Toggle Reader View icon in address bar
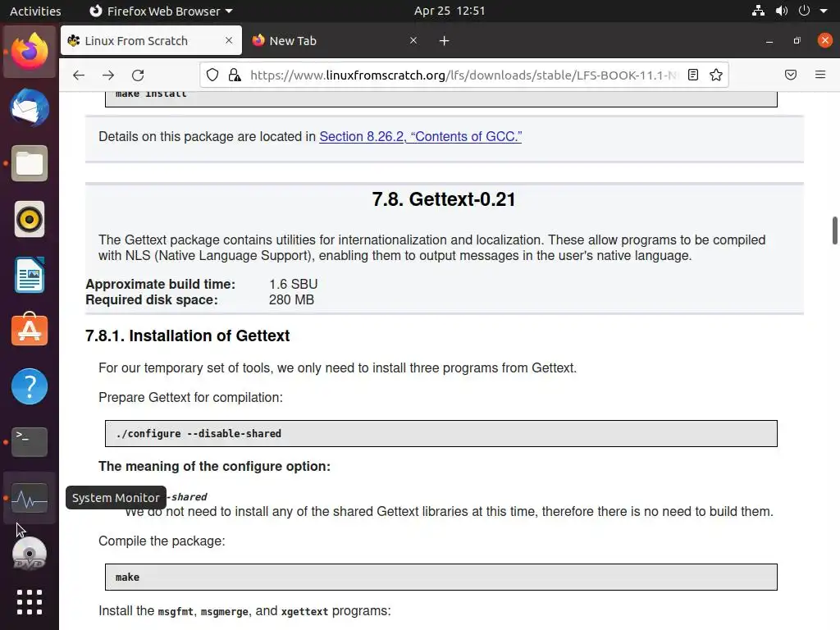The width and height of the screenshot is (840, 630). point(692,75)
